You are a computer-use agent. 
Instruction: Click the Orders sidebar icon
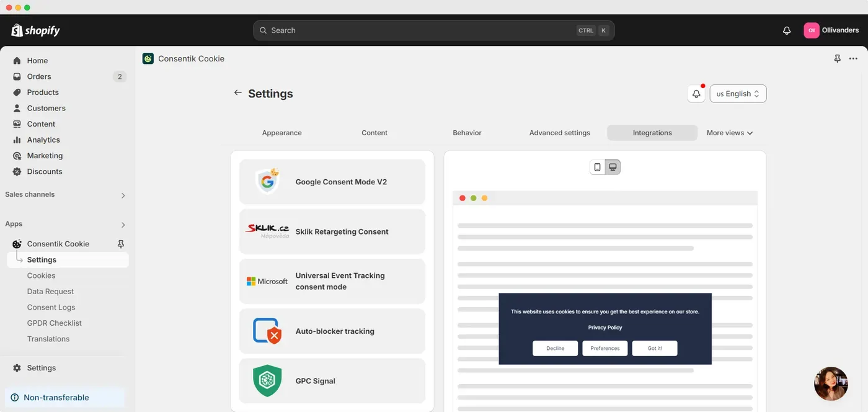17,76
